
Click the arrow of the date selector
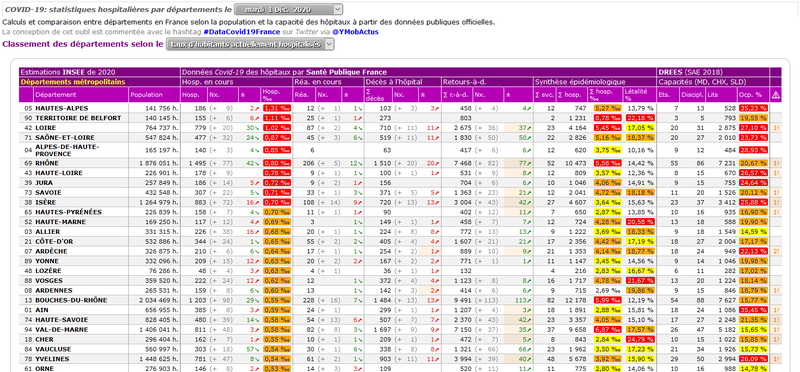pos(337,9)
